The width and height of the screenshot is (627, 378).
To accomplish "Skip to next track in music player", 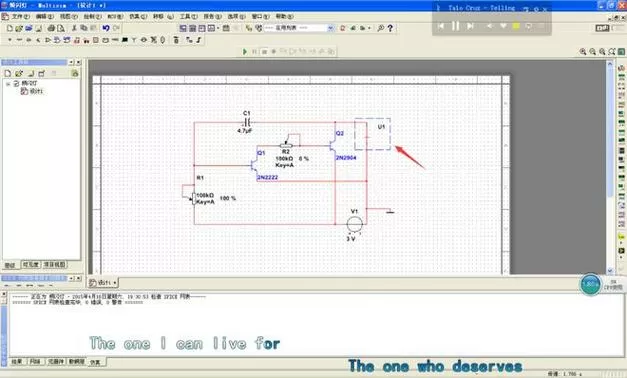I will (471, 26).
